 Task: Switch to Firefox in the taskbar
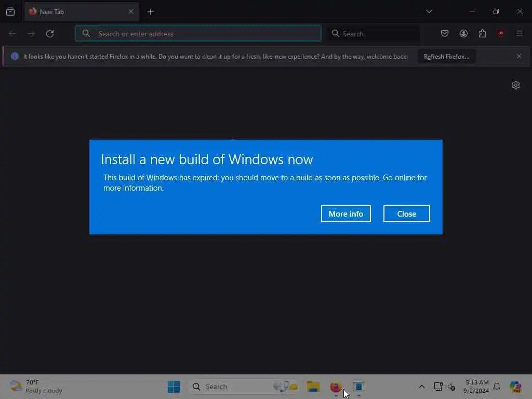336,387
